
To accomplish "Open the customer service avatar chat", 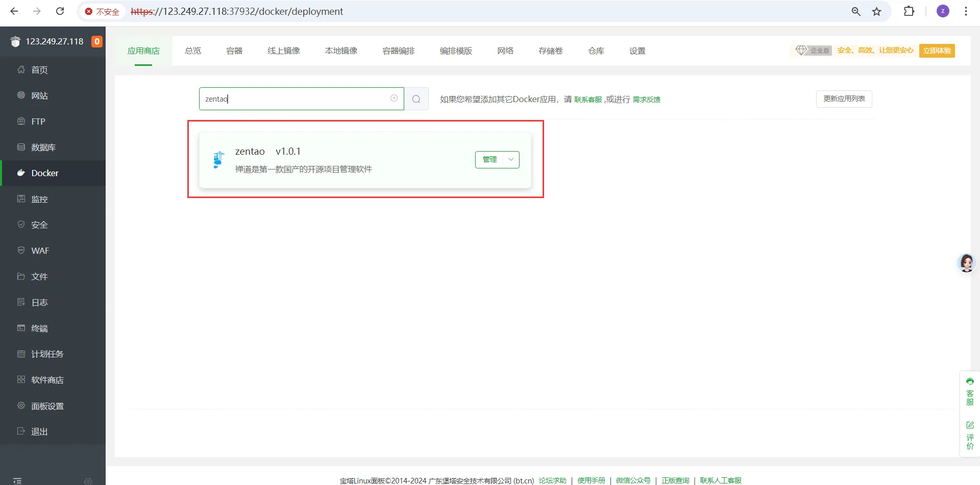I will click(967, 262).
